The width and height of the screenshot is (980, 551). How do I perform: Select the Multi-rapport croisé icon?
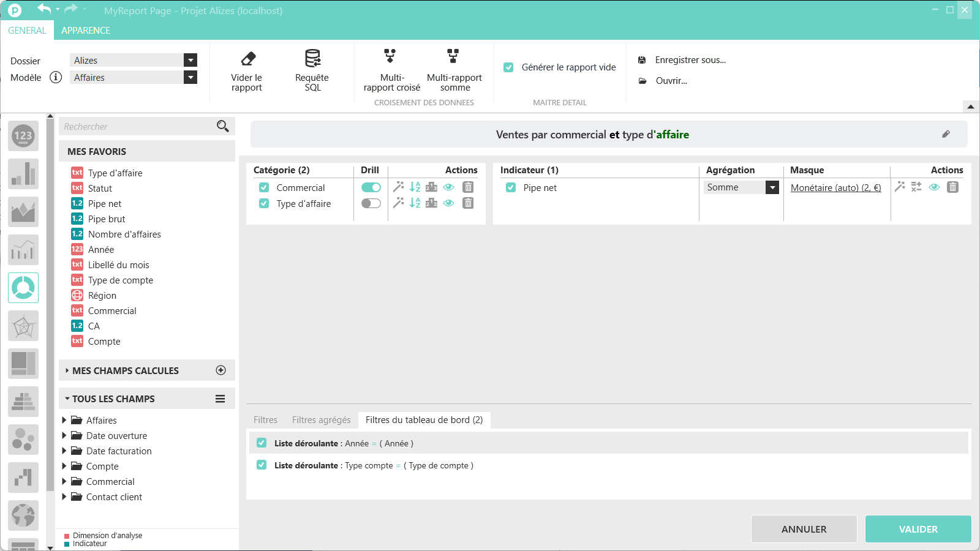[x=390, y=56]
